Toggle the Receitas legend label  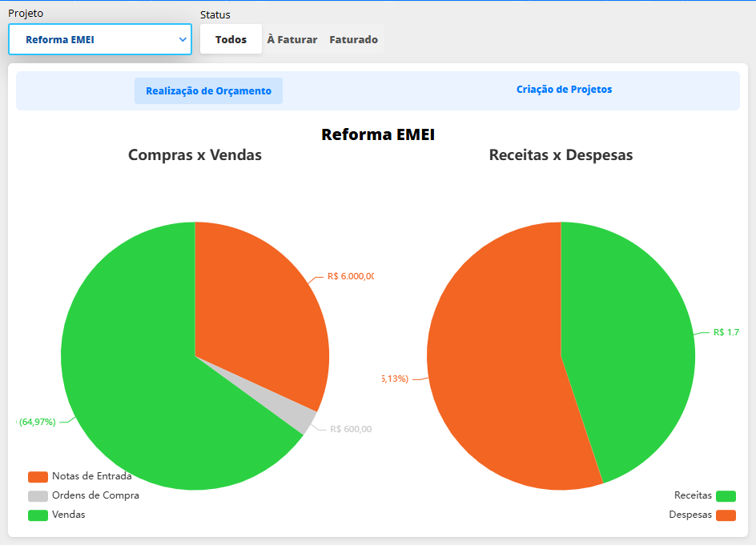click(693, 495)
